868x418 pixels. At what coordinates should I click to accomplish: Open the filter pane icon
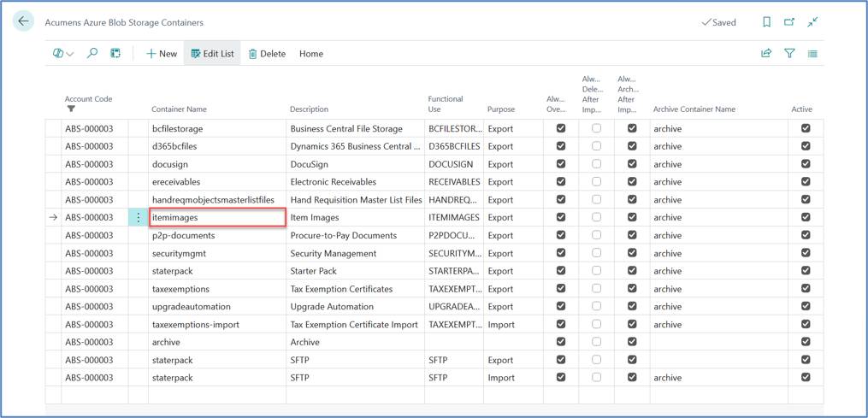point(789,54)
